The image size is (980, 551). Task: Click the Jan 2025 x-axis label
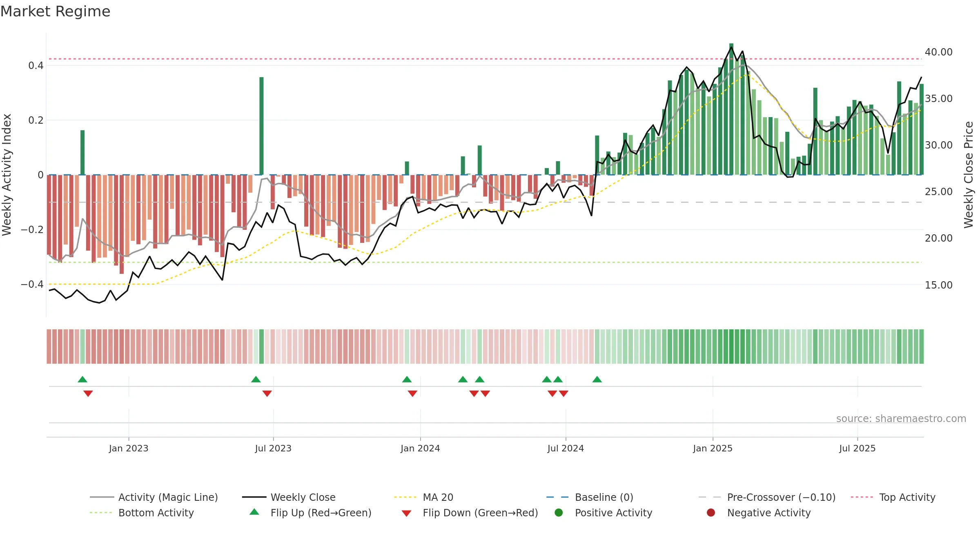pyautogui.click(x=713, y=448)
